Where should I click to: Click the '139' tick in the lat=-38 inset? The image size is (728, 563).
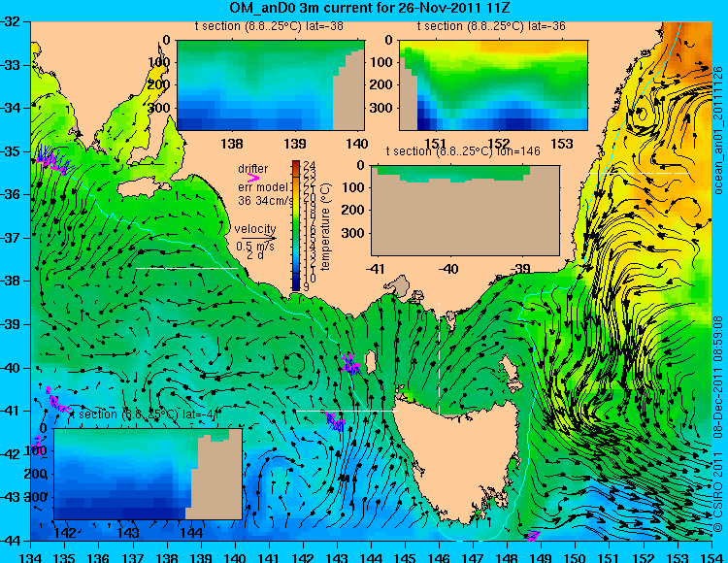coord(295,144)
